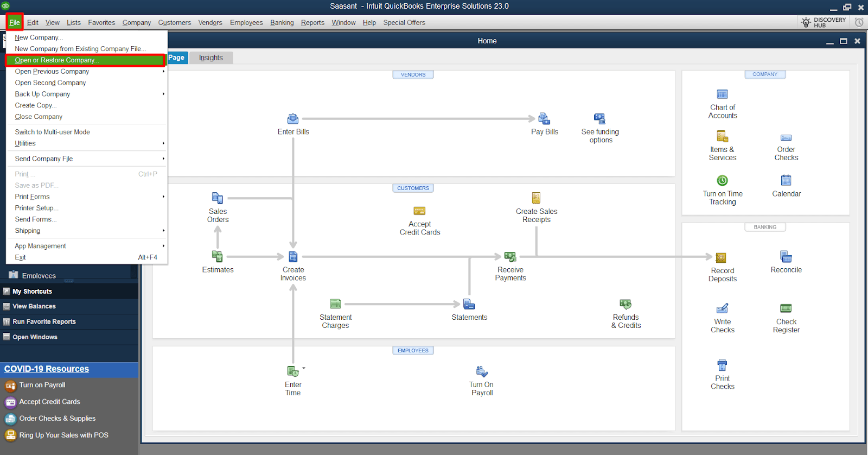Open the Print Checks icon

[x=722, y=365]
